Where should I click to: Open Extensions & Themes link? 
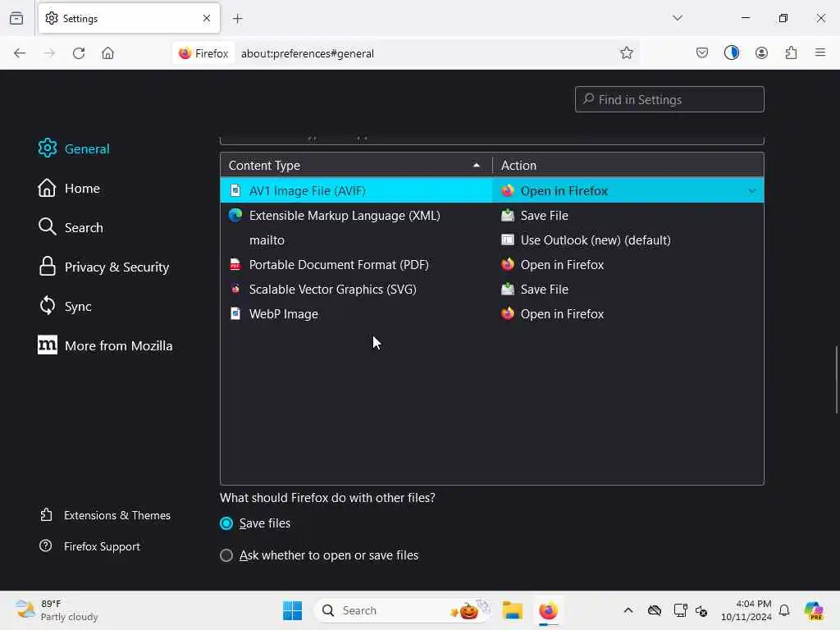pos(105,515)
